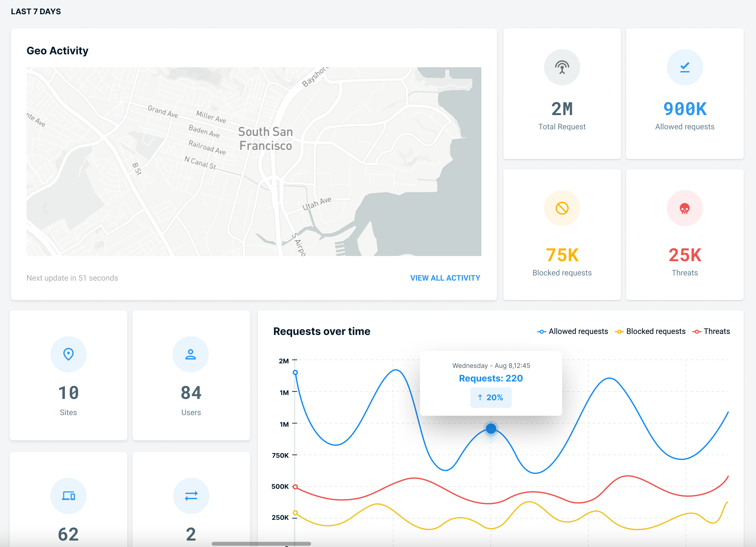Click the 900K Allowed requests value
Screen dimensions: 756x547
click(x=685, y=109)
